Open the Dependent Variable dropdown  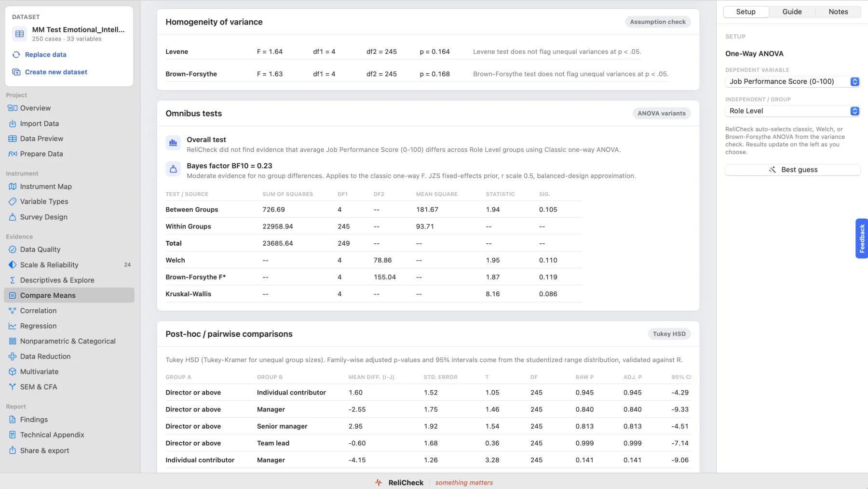pyautogui.click(x=793, y=81)
